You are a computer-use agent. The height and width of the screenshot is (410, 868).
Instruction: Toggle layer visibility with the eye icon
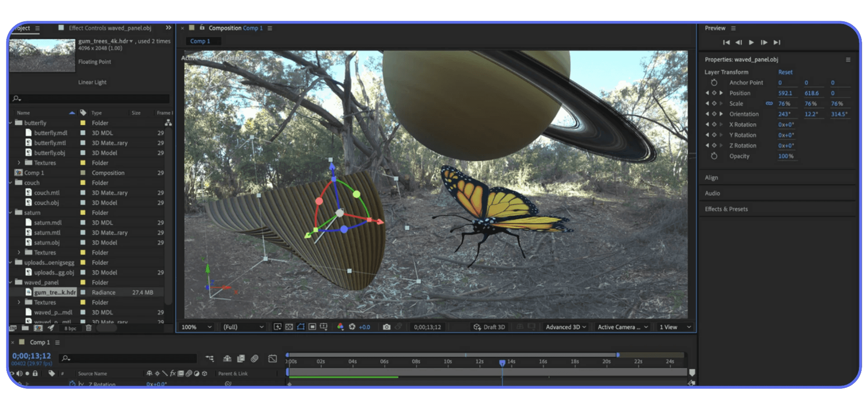[12, 373]
